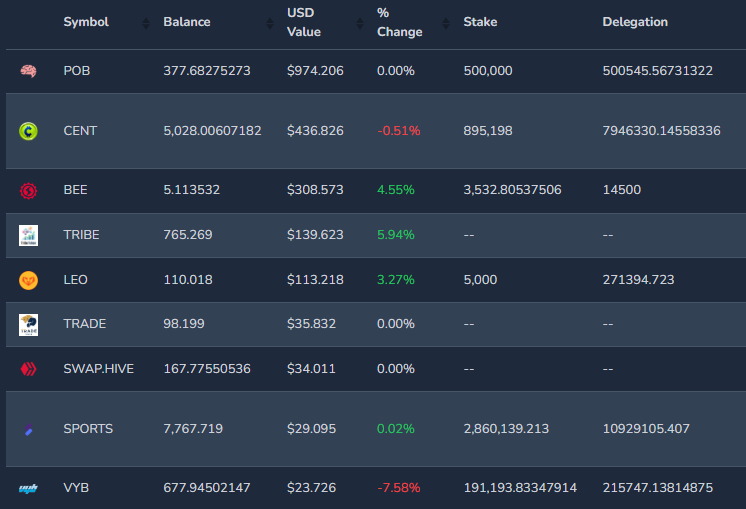Click the green 0.02% change value
The height and width of the screenshot is (509, 746).
pyautogui.click(x=396, y=429)
